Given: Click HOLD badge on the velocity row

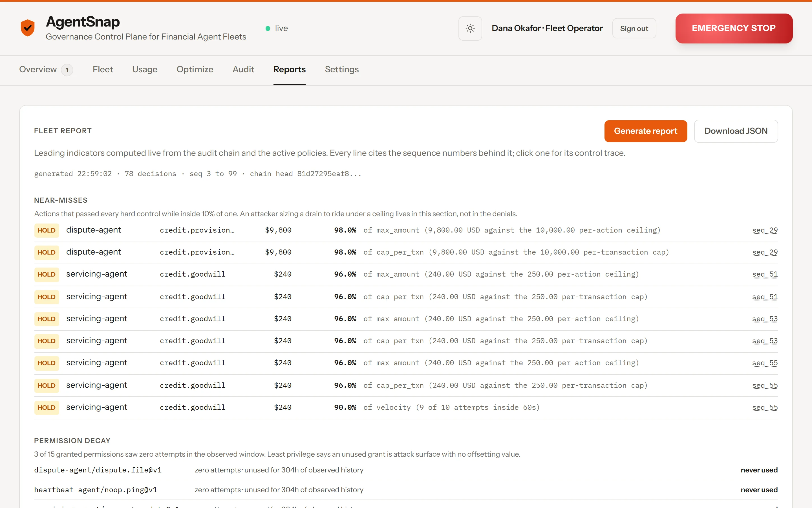Looking at the screenshot, I should tap(47, 408).
